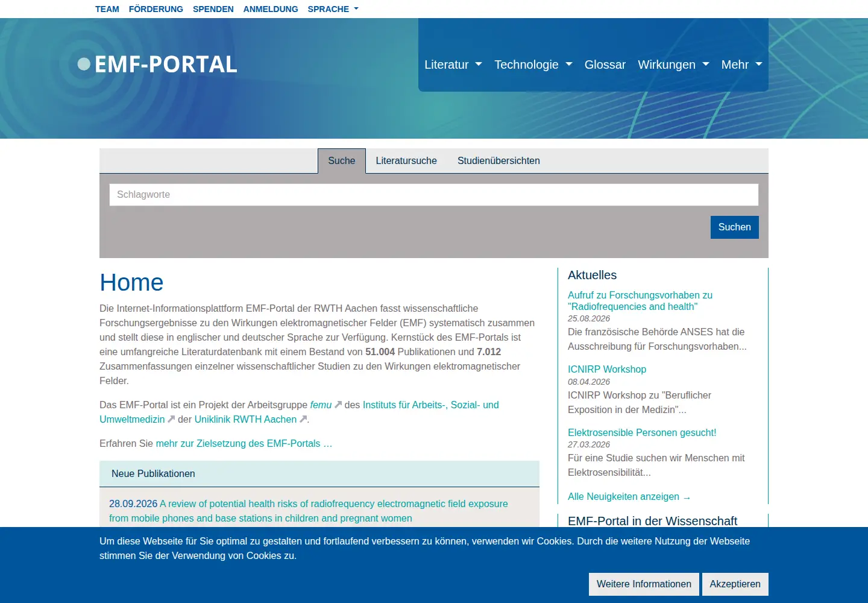868x603 pixels.
Task: Accept cookies with Akzeptieren button
Action: pos(735,584)
